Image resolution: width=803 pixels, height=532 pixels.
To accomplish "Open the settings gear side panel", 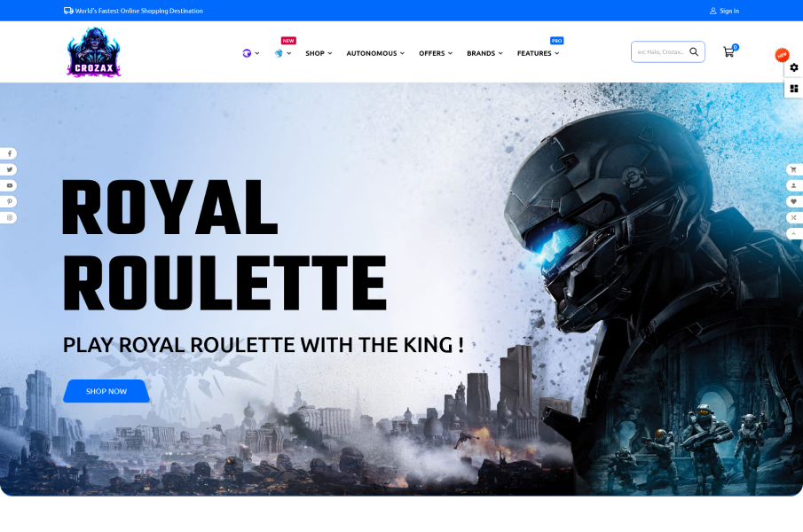I will pos(794,67).
